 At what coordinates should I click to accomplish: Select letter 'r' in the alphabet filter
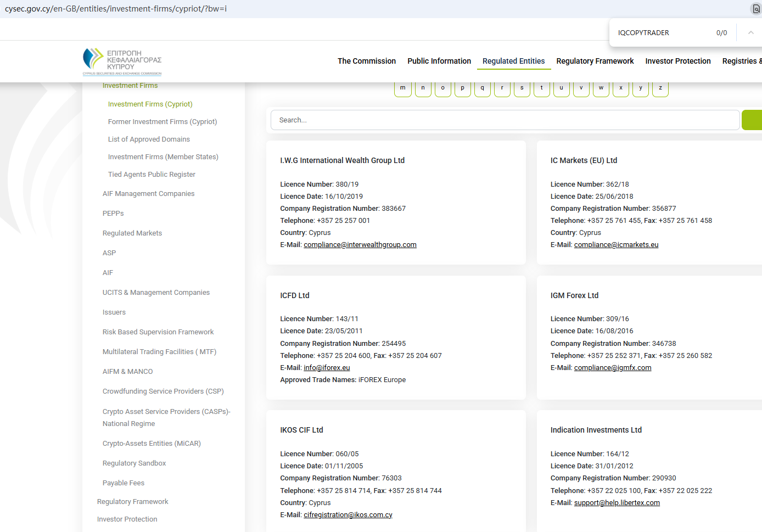[x=502, y=88]
